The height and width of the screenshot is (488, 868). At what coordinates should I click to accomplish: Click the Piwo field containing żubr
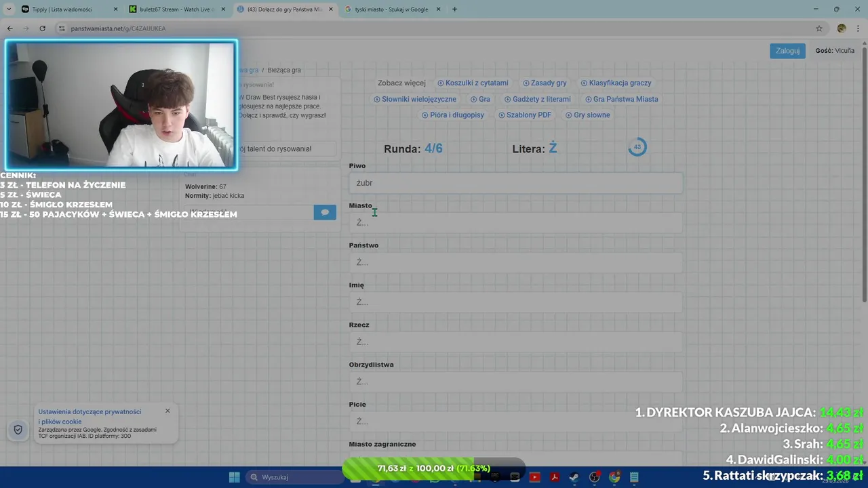tap(515, 183)
